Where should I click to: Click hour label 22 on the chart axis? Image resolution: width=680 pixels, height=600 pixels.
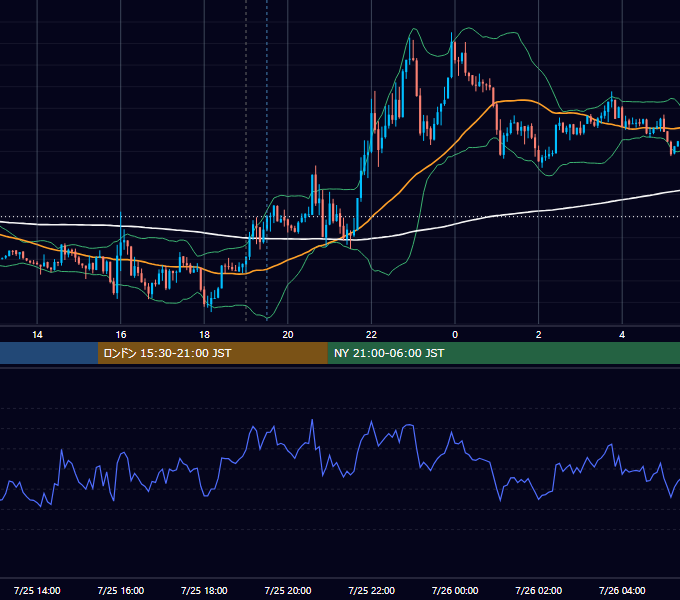coord(372,335)
